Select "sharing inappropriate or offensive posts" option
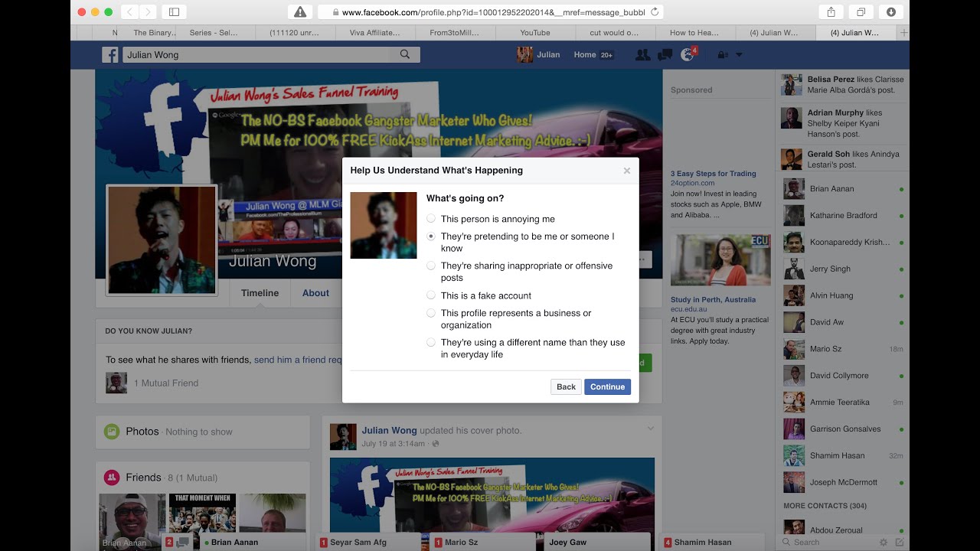Image resolution: width=980 pixels, height=551 pixels. pyautogui.click(x=431, y=266)
